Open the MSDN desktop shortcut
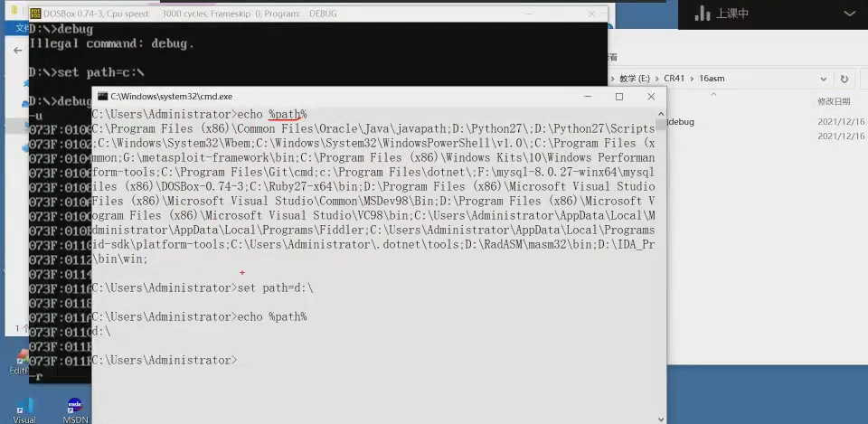Image resolution: width=868 pixels, height=424 pixels. pos(75,410)
